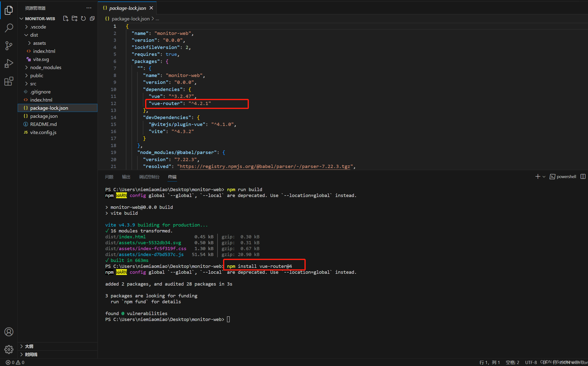The image size is (588, 366).
Task: Click the "devDependencies" key in editor
Action: click(x=167, y=117)
